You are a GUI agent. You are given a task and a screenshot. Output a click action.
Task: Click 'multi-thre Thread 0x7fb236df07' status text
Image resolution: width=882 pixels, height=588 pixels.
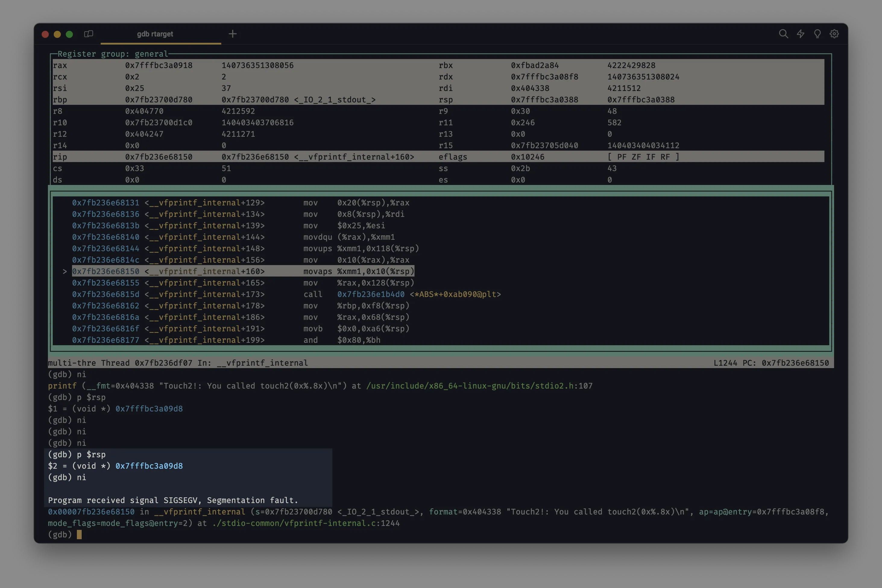(x=120, y=363)
